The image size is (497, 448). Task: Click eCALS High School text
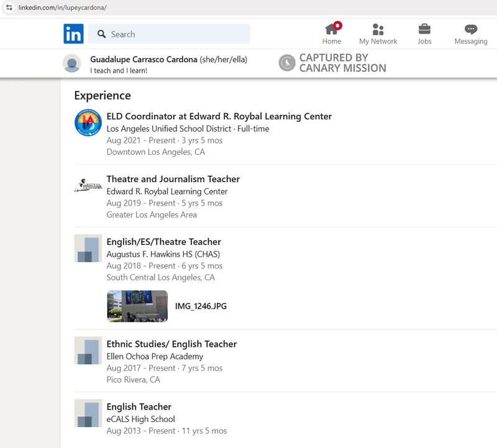pos(141,419)
